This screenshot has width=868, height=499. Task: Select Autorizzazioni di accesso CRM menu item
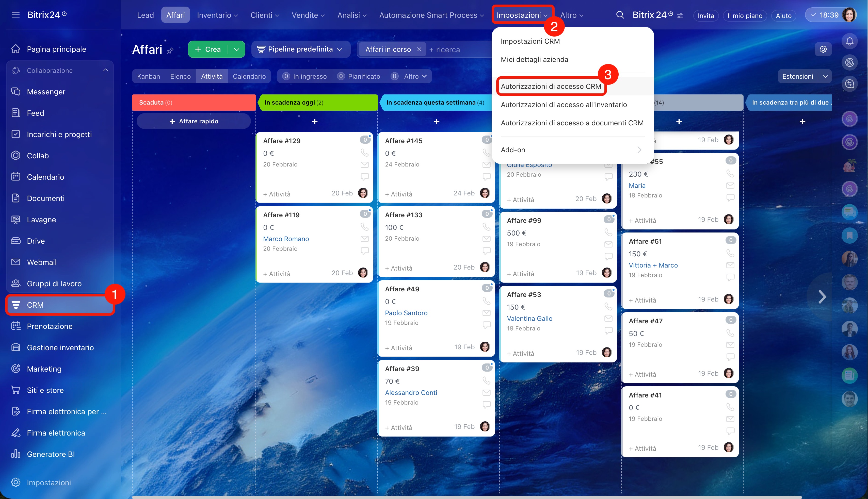tap(551, 86)
